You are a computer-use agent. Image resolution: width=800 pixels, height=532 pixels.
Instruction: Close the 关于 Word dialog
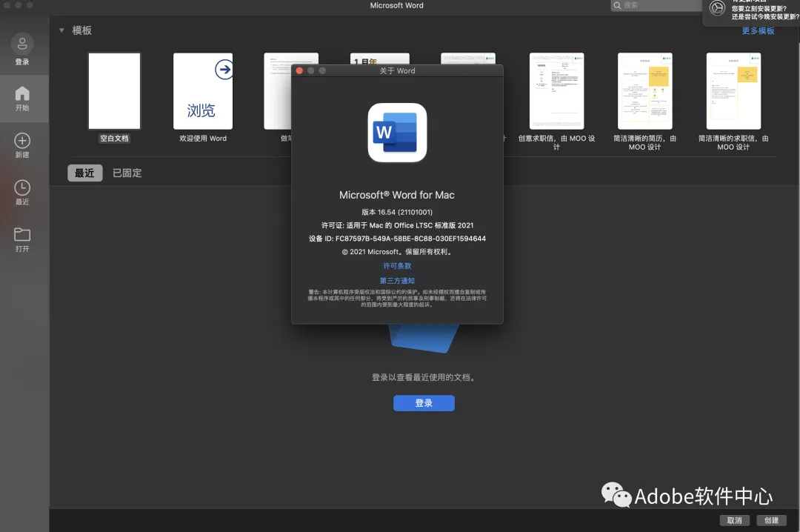[299, 71]
